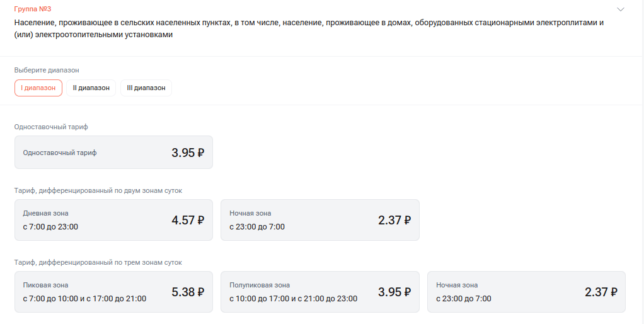644x324 pixels.
Task: Click the Группа №3 heading
Action: (x=32, y=9)
